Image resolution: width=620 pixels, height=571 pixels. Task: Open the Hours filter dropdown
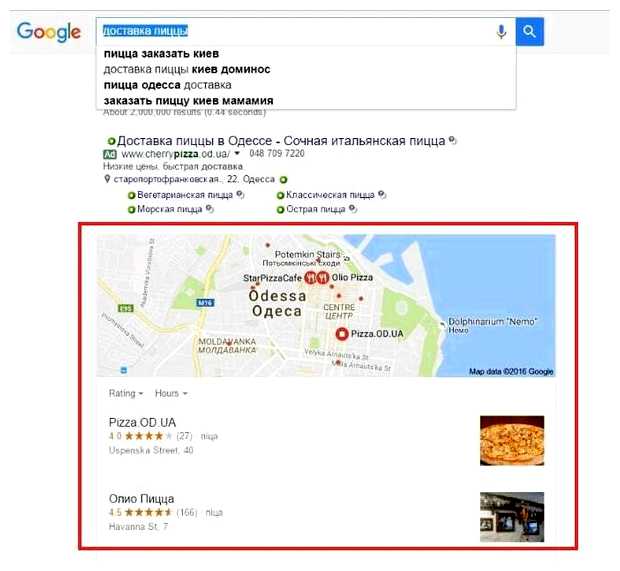point(171,393)
